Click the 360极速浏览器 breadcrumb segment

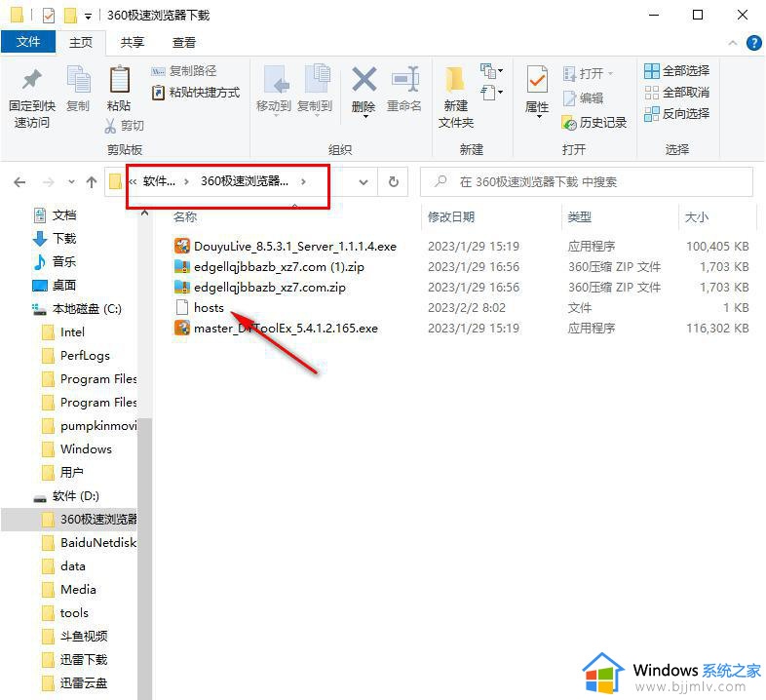(x=245, y=182)
